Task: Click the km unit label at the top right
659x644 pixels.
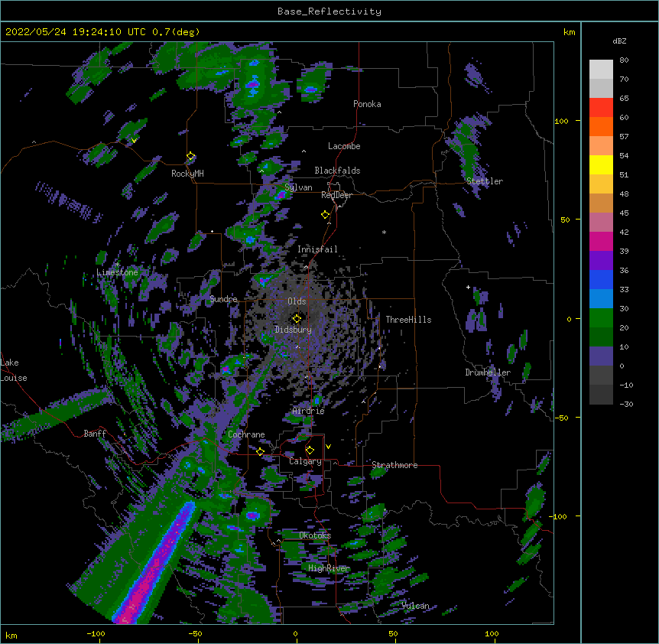Action: 569,32
